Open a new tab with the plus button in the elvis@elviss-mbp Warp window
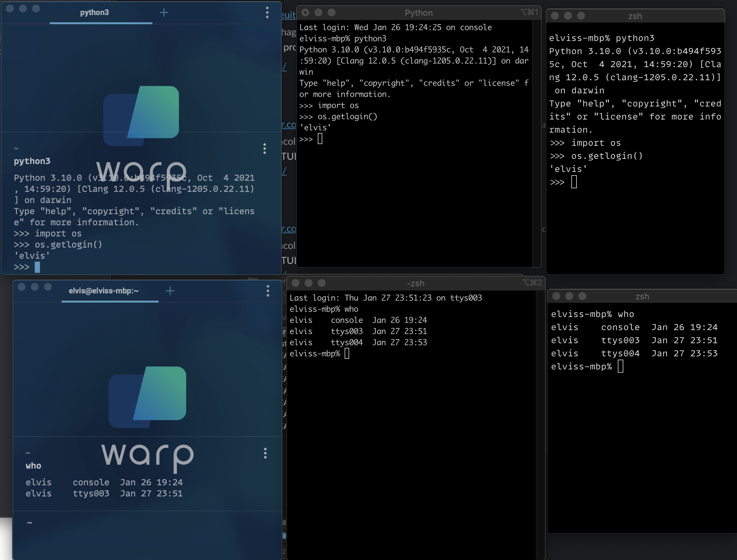The width and height of the screenshot is (737, 560). pos(170,291)
